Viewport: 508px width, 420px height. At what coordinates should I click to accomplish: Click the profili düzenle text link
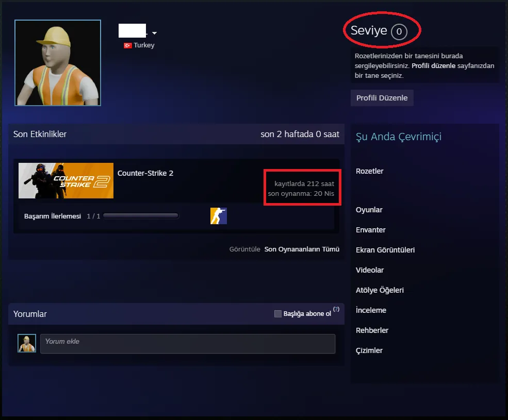pos(433,66)
